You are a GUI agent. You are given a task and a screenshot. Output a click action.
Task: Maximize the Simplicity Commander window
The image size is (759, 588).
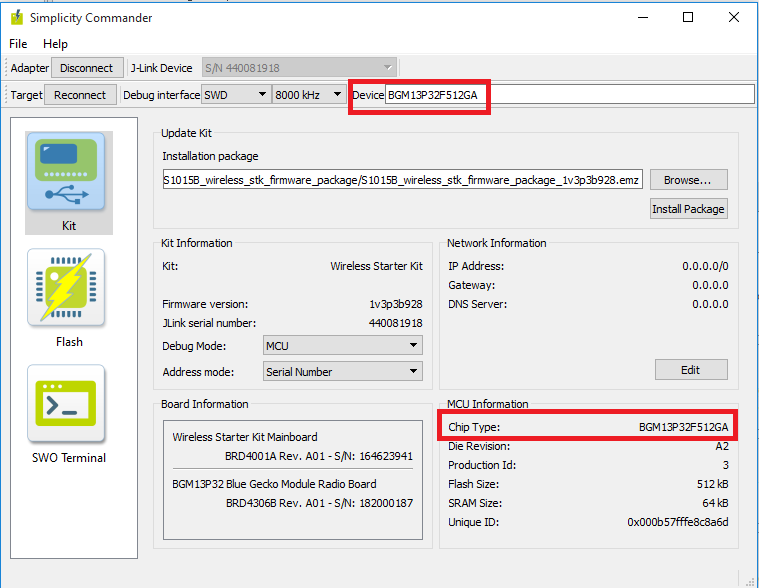tap(688, 17)
